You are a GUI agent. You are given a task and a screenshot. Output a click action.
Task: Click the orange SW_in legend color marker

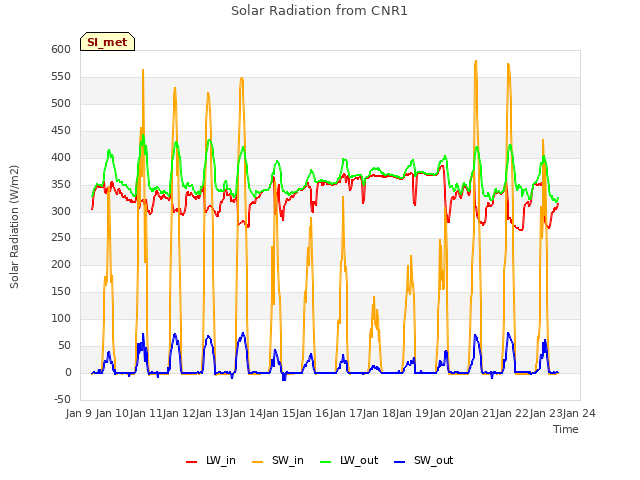(x=258, y=462)
